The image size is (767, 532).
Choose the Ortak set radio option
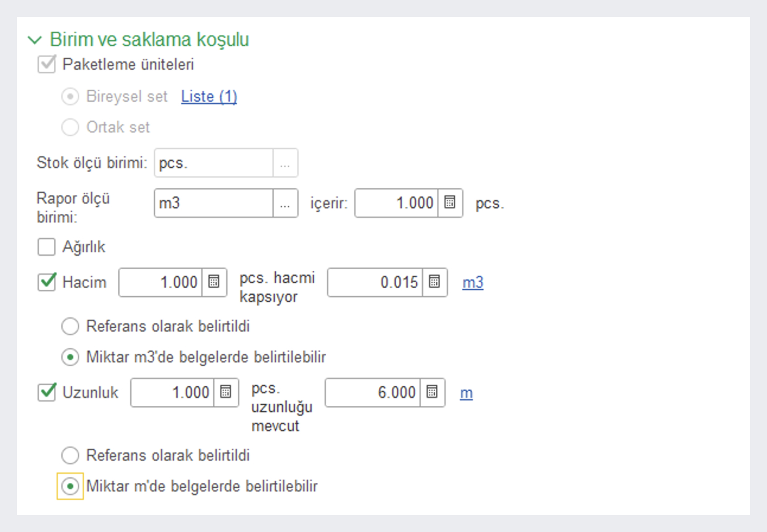[70, 127]
